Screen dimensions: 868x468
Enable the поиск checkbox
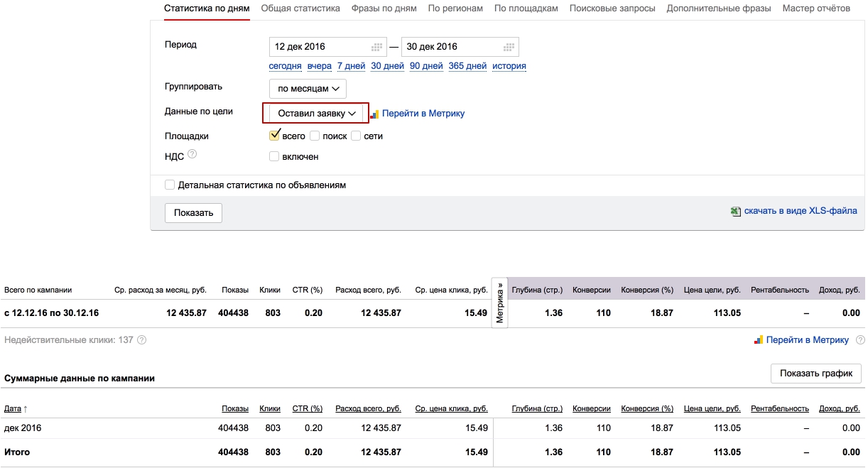pyautogui.click(x=315, y=136)
